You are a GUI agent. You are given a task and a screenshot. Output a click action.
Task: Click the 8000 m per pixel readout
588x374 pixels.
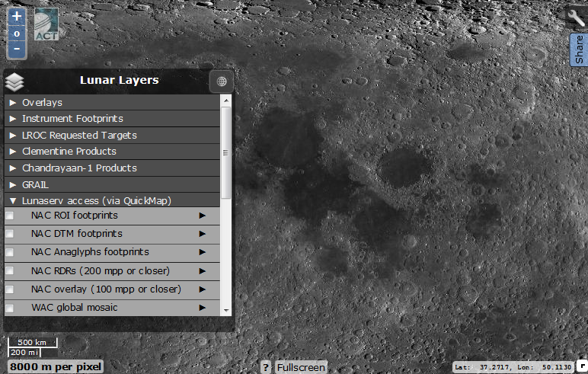[x=56, y=366]
